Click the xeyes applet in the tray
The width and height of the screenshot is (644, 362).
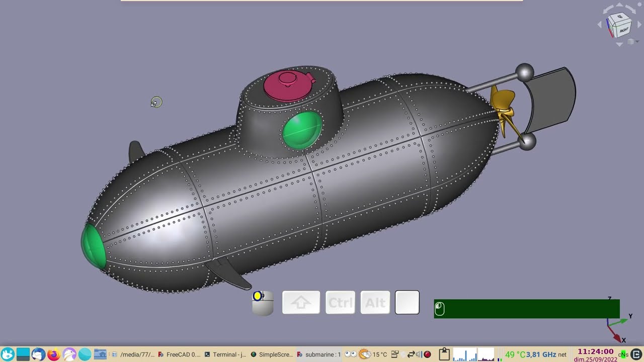(x=351, y=354)
